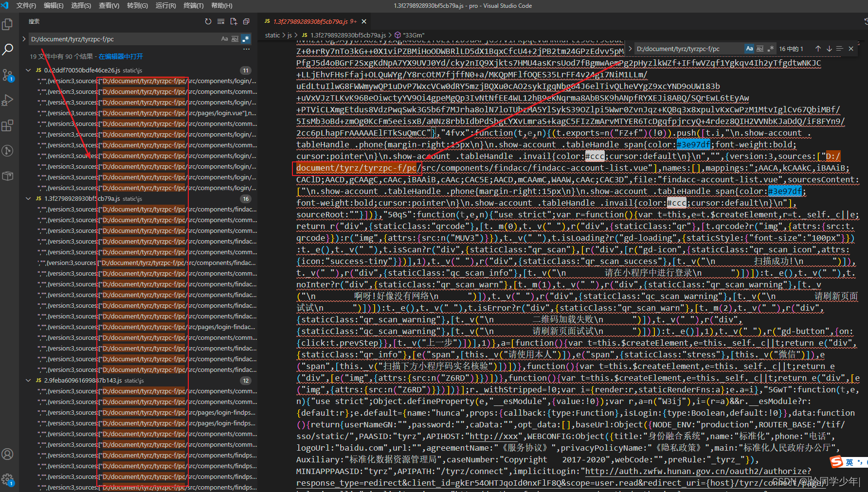The width and height of the screenshot is (868, 492).
Task: Click the #ccc color swatch on the cursor:pointer line
Action: coord(595,156)
